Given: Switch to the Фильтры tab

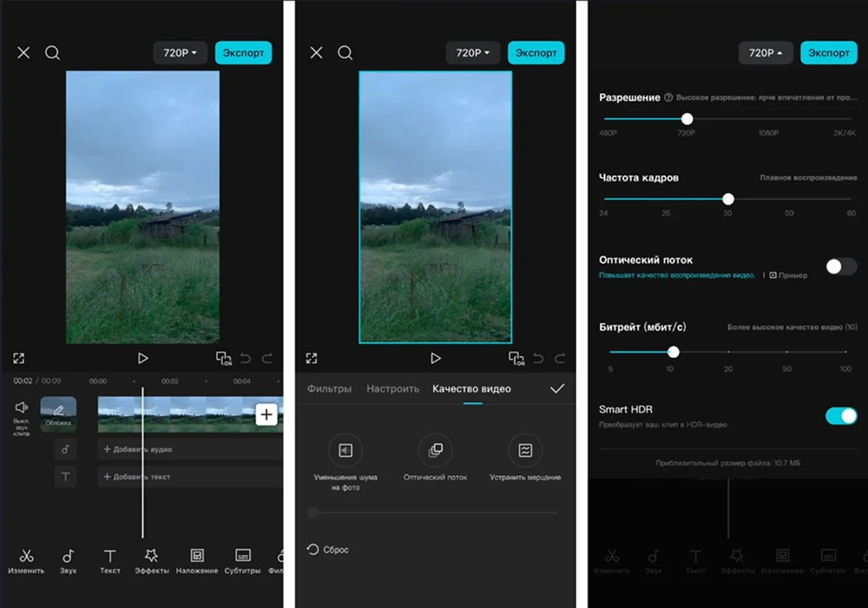Looking at the screenshot, I should [329, 389].
